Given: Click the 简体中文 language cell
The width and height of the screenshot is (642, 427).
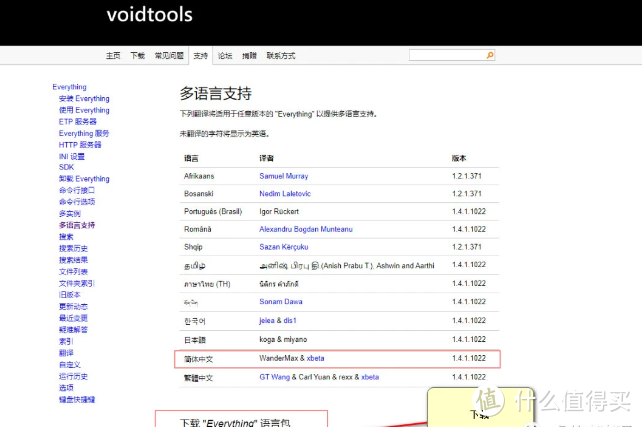Looking at the screenshot, I should 199,359.
